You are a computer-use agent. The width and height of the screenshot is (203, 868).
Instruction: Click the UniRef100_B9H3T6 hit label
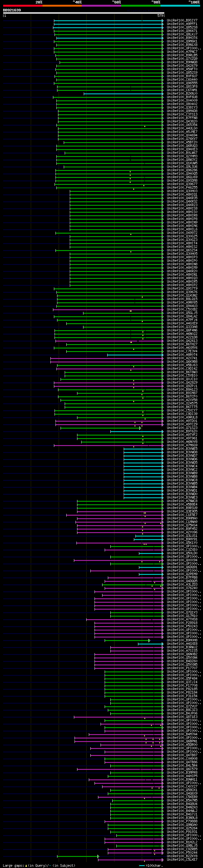click(x=182, y=38)
